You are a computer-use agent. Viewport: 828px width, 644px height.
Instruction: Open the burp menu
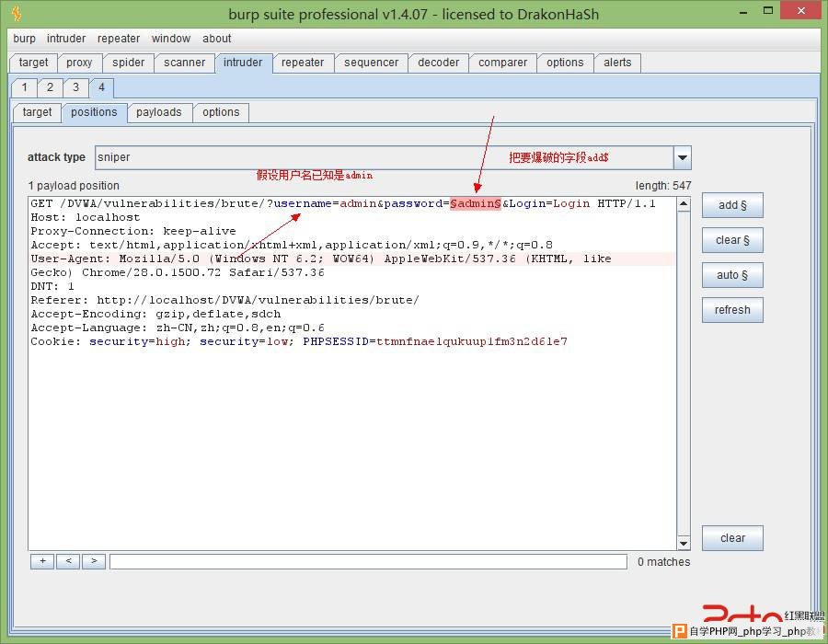24,39
